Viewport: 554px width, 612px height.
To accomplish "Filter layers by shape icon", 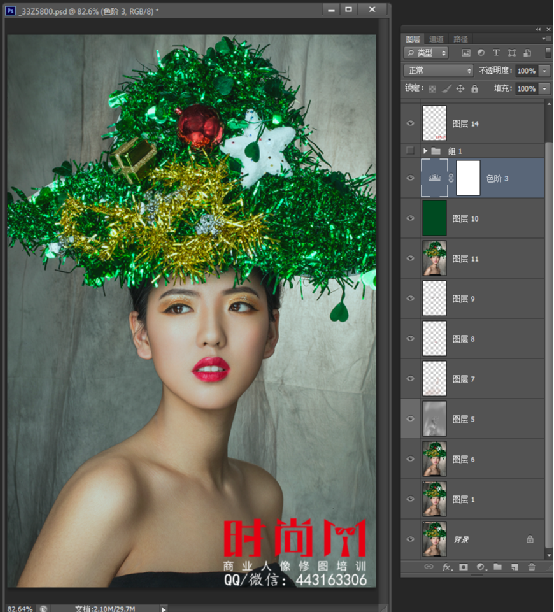I will coord(511,53).
